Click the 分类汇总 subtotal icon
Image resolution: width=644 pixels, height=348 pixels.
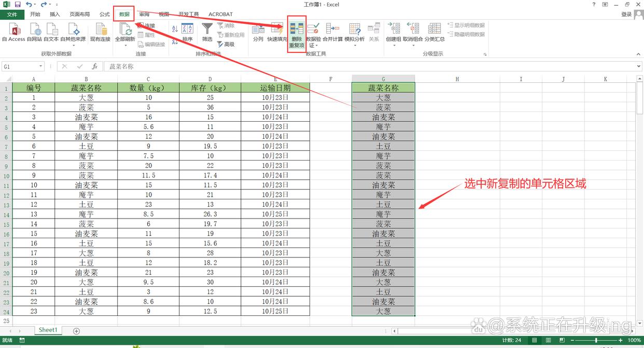coord(435,33)
